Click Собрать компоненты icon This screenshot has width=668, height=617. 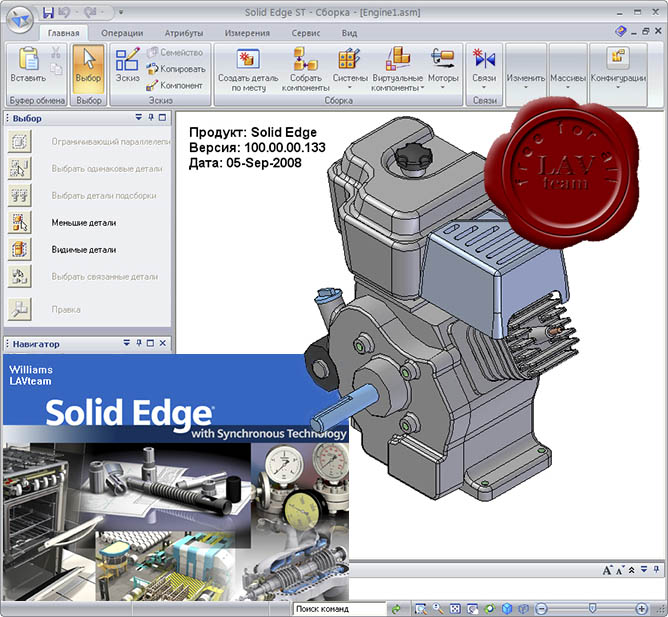pos(305,59)
